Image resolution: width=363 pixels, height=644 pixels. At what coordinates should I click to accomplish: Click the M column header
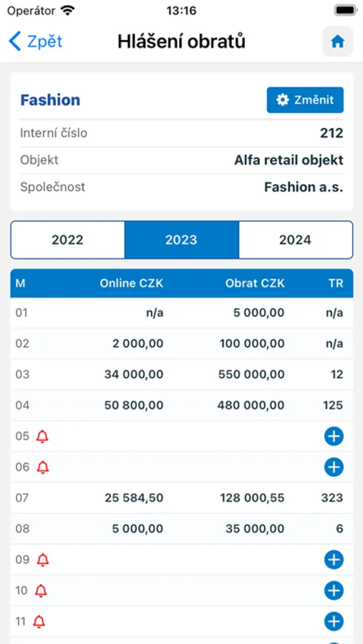pos(20,283)
